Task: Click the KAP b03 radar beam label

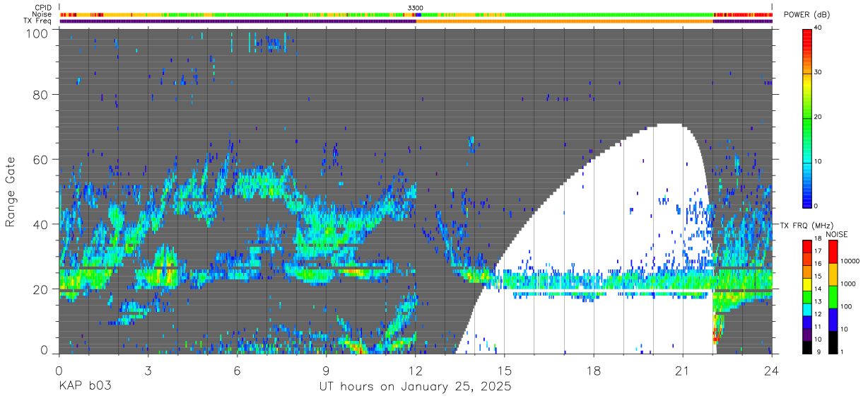Action: coord(84,387)
